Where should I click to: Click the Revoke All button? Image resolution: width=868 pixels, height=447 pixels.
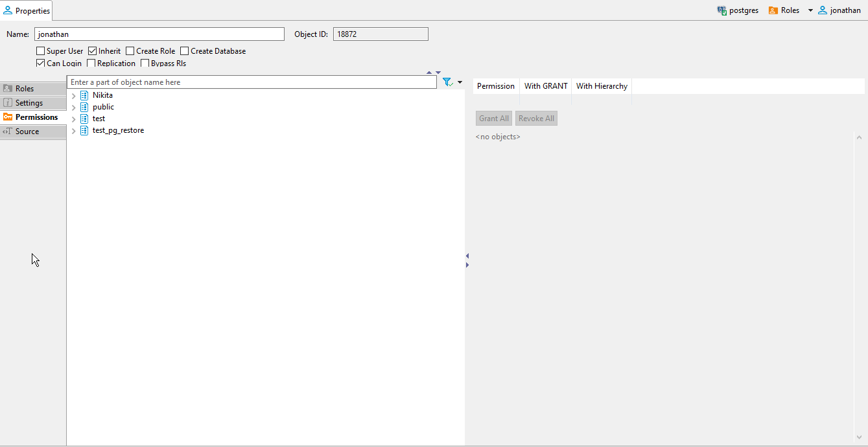(536, 118)
